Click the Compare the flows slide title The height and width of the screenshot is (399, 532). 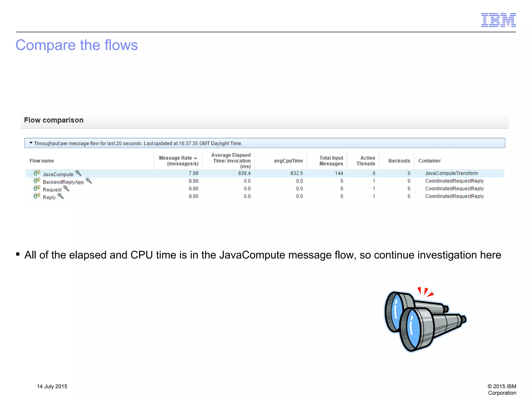pyautogui.click(x=77, y=45)
